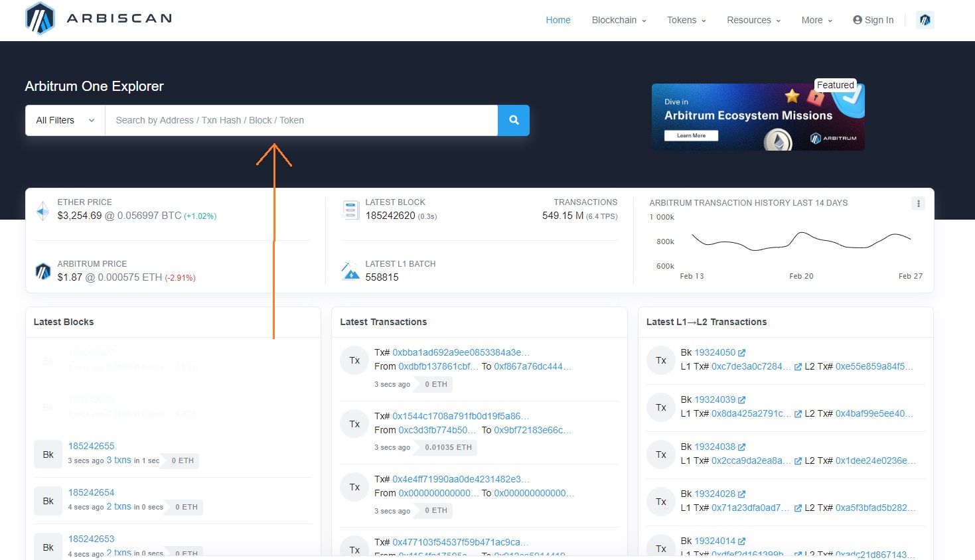Open latest block number 185242620
This screenshot has height=560, width=975.
click(x=390, y=216)
